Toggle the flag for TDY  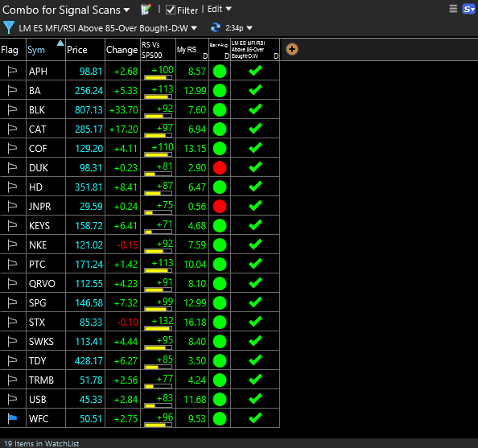[x=12, y=361]
